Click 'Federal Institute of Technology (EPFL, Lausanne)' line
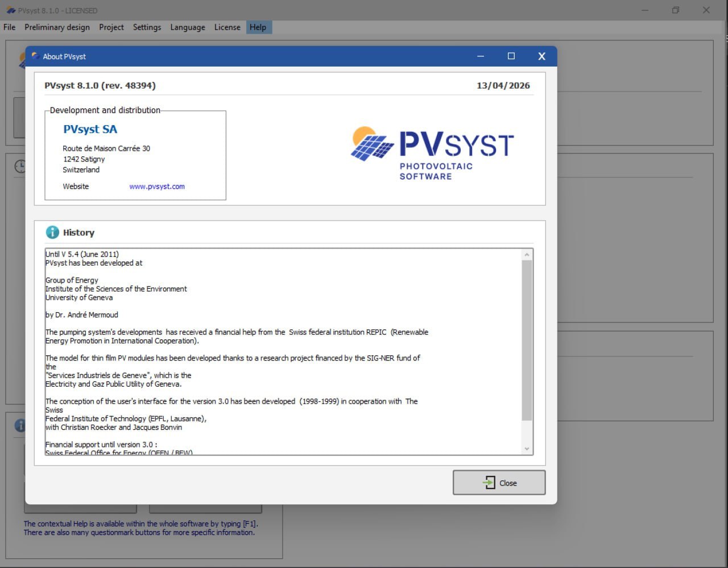Viewport: 728px width, 568px height. [126, 418]
